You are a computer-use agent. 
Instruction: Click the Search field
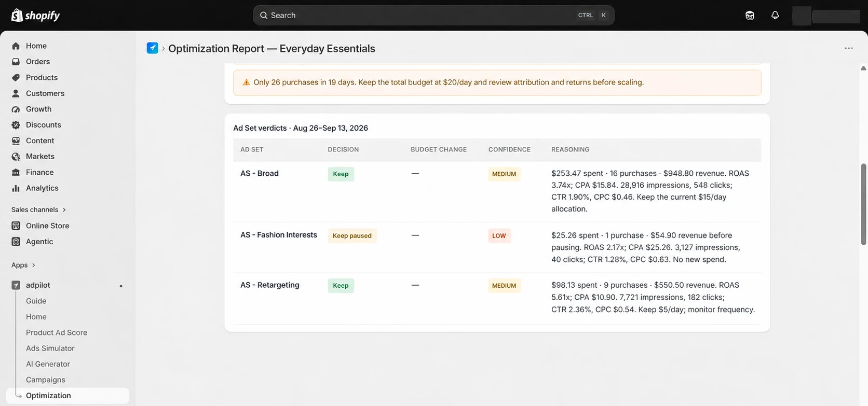433,16
